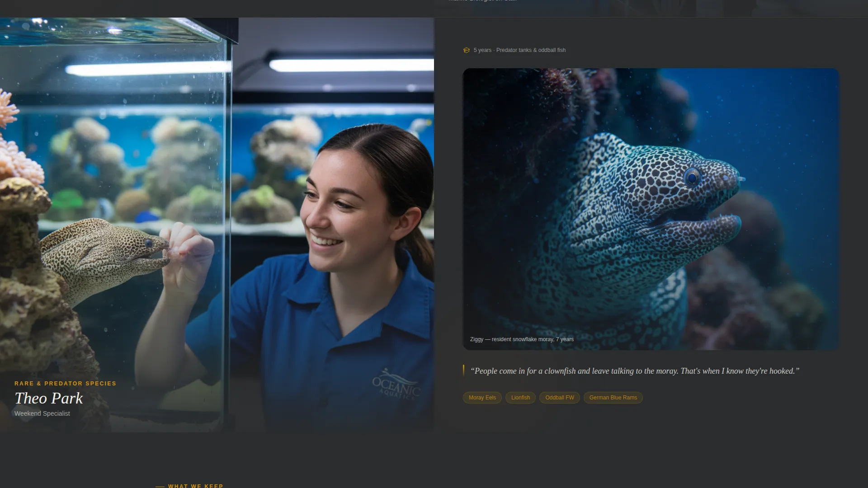Select the Lionfish tag
Viewport: 868px width, 488px height.
[520, 398]
